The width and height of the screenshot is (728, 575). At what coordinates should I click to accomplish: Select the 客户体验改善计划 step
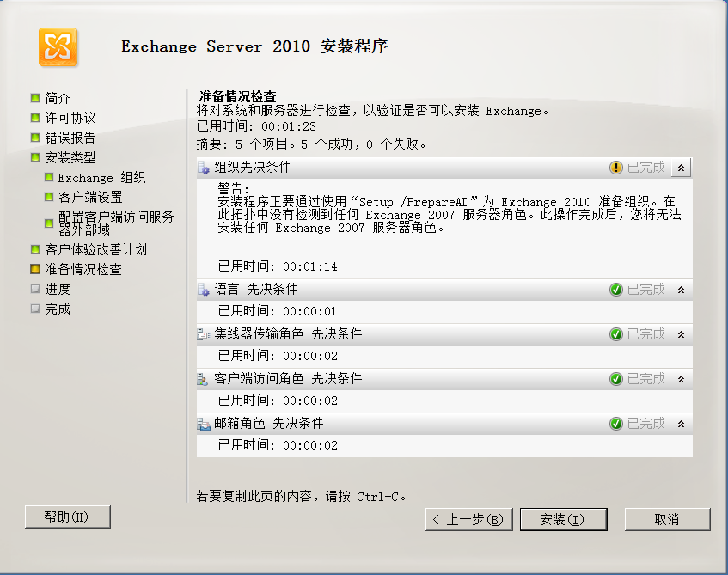(x=96, y=250)
